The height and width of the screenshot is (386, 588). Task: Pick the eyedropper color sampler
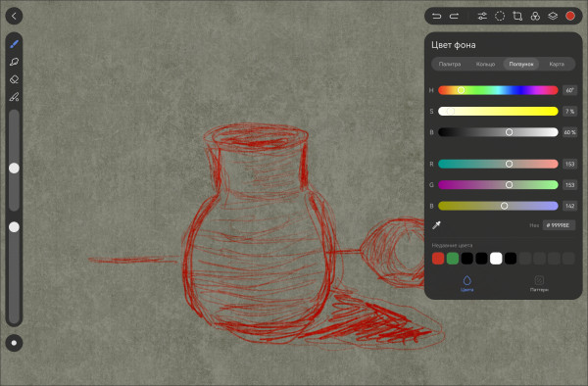436,225
